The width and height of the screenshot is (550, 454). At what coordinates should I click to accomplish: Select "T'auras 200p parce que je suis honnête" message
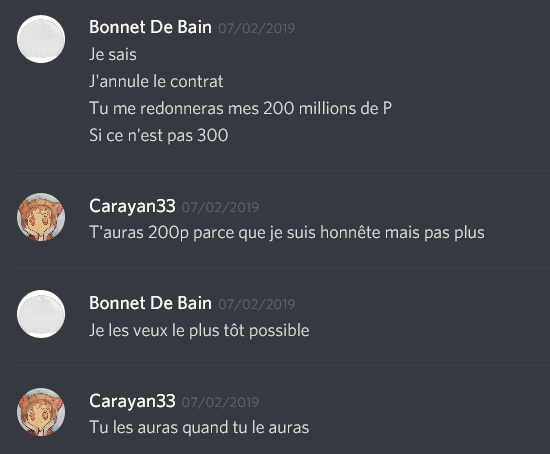pos(287,233)
